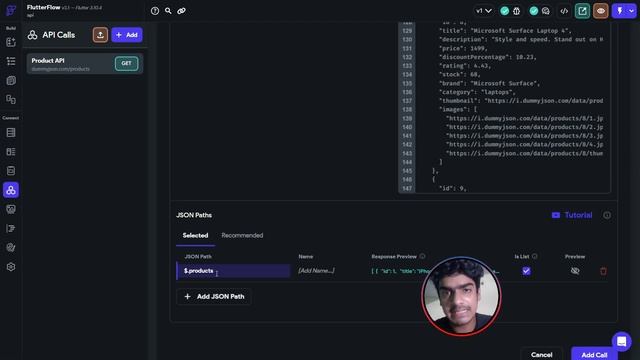Toggle preview visibility for $.products
The width and height of the screenshot is (640, 360).
[x=575, y=271]
